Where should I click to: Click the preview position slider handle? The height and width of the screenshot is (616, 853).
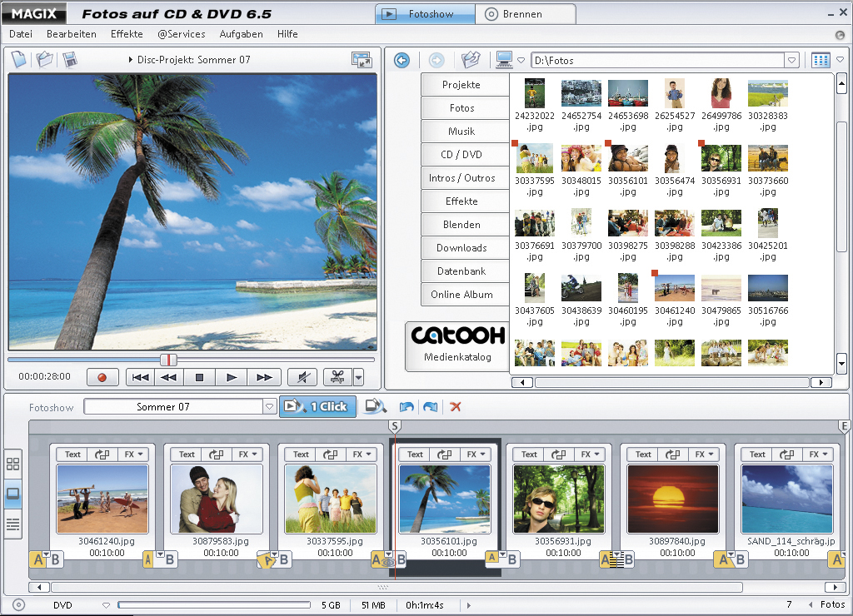tap(169, 360)
